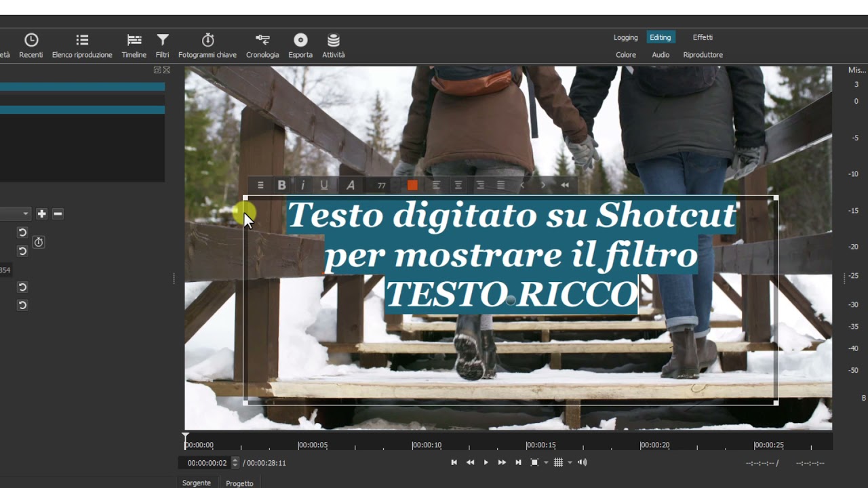
Task: Click the 'Testo digitato su Shotcut' line
Action: 511,216
